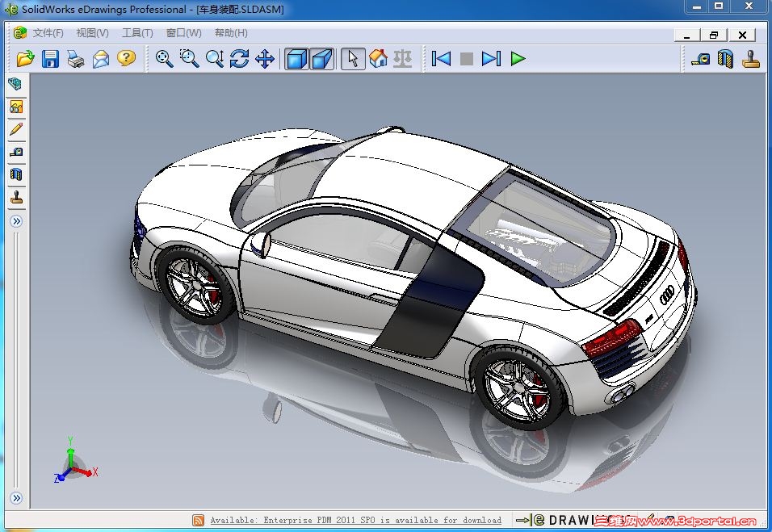Stop the animation playback

pyautogui.click(x=466, y=59)
